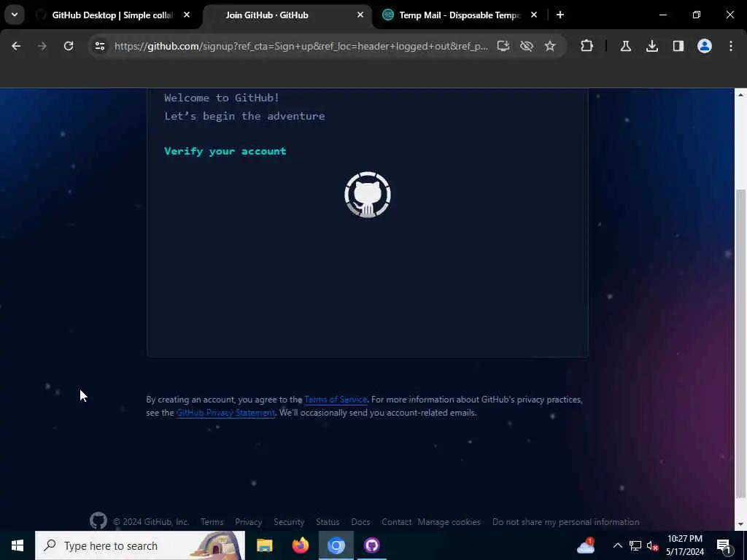
Task: Click the scrollbar down arrow
Action: 740,524
